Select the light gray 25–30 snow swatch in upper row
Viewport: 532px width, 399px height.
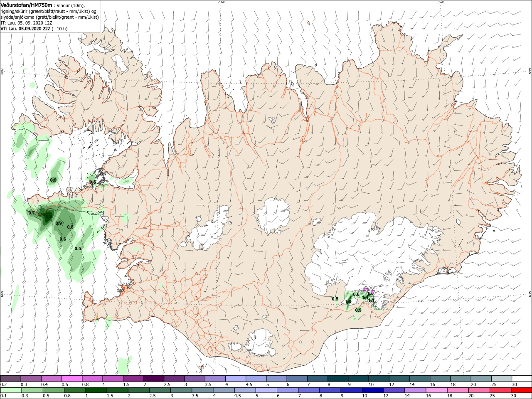pyautogui.click(x=501, y=379)
